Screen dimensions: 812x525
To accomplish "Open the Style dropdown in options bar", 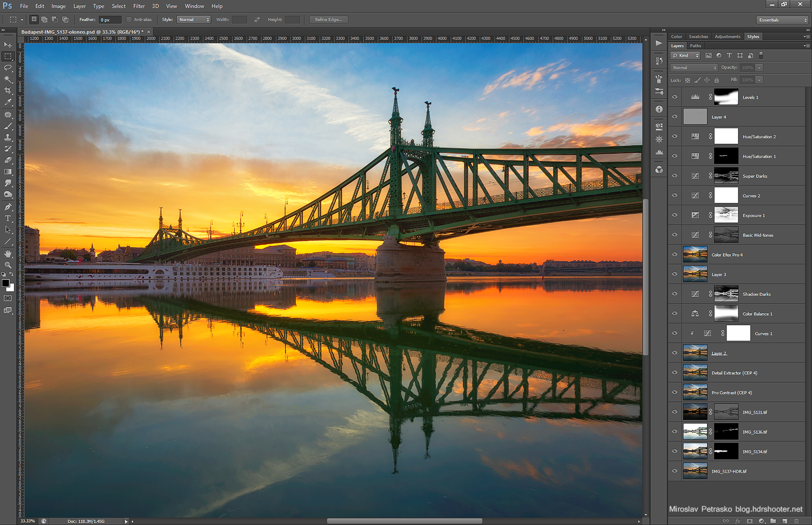I will (194, 20).
